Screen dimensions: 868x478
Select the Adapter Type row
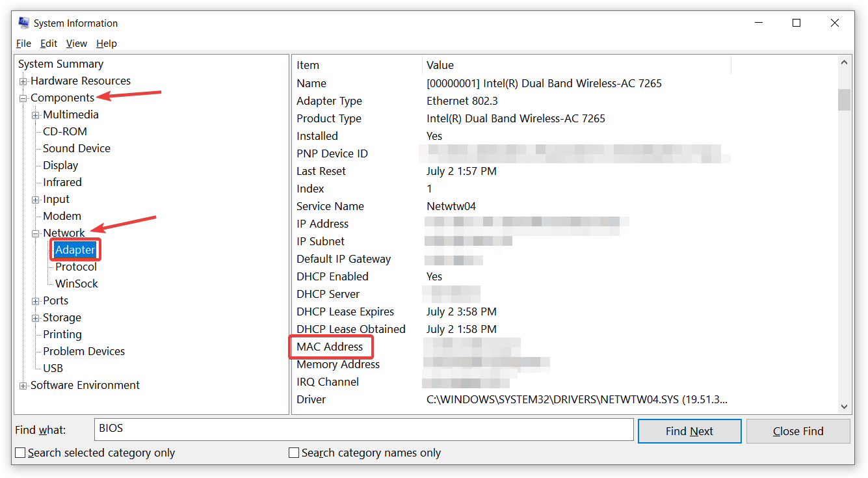click(564, 101)
